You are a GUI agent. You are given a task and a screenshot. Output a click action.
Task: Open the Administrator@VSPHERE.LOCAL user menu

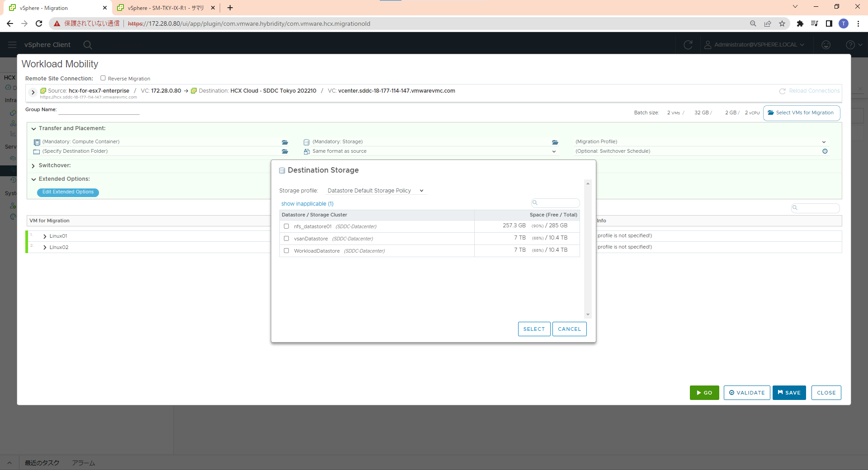(755, 45)
